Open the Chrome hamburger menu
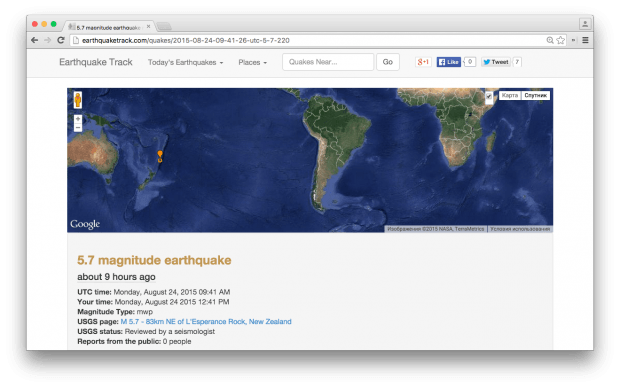This screenshot has width=620, height=388. tap(586, 40)
